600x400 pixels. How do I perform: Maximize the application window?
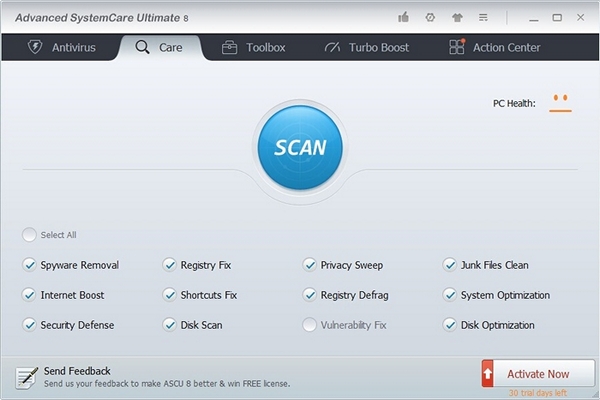pos(557,18)
